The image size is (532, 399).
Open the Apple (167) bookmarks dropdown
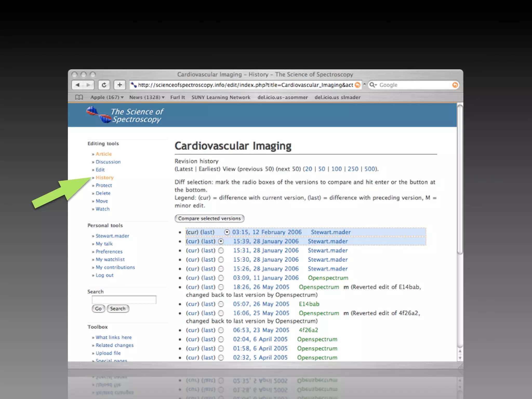pyautogui.click(x=107, y=97)
